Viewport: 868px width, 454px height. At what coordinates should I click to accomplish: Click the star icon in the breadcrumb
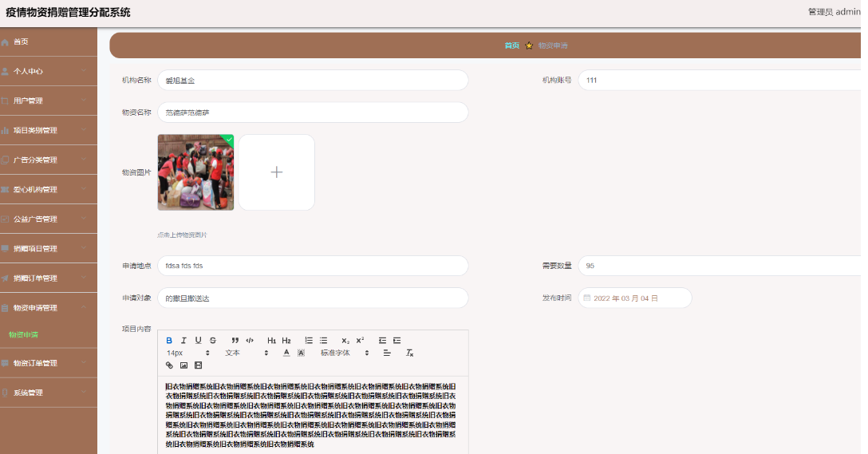click(x=529, y=45)
